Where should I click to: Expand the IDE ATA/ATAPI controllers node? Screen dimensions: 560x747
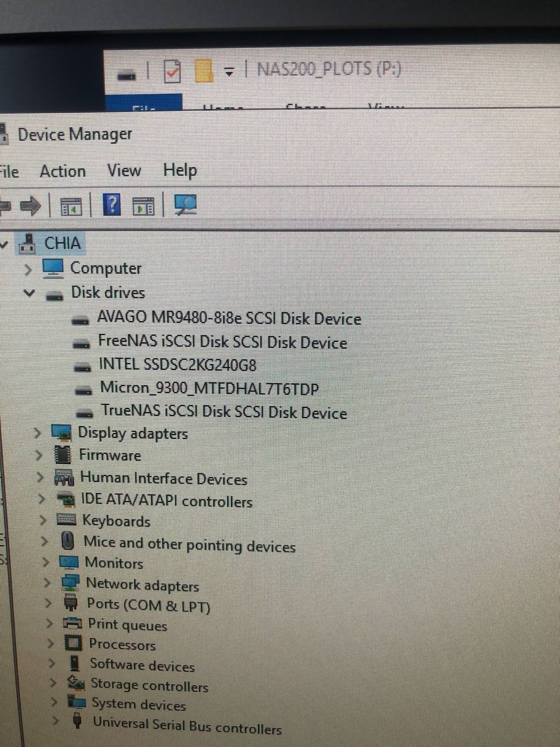click(x=41, y=500)
